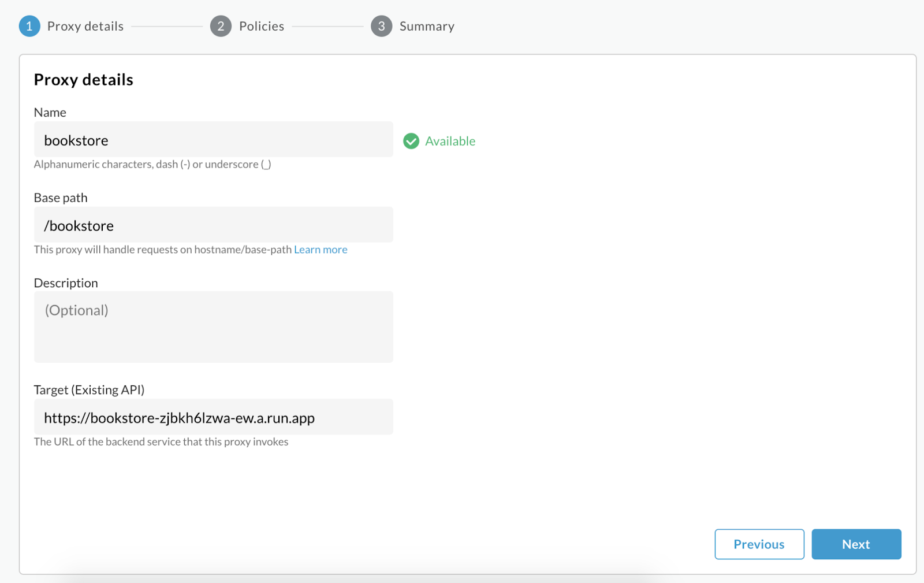Click the backend service URL helper text
924x583 pixels.
coord(161,441)
